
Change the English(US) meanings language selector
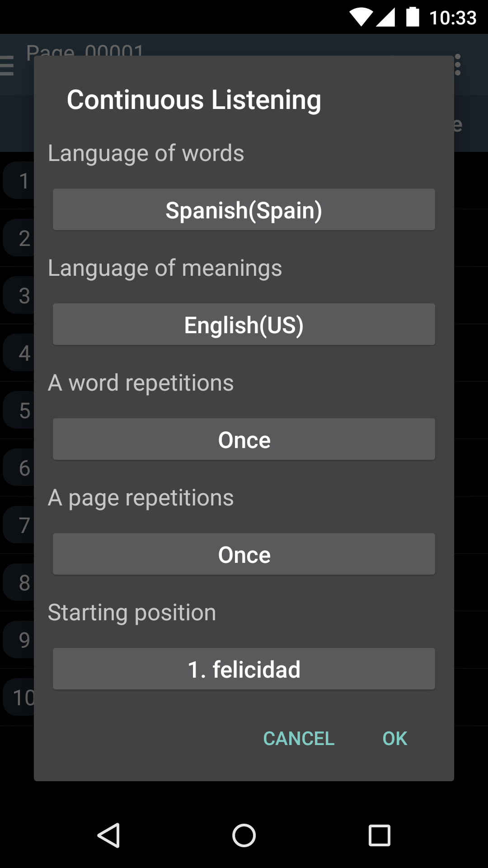point(244,325)
